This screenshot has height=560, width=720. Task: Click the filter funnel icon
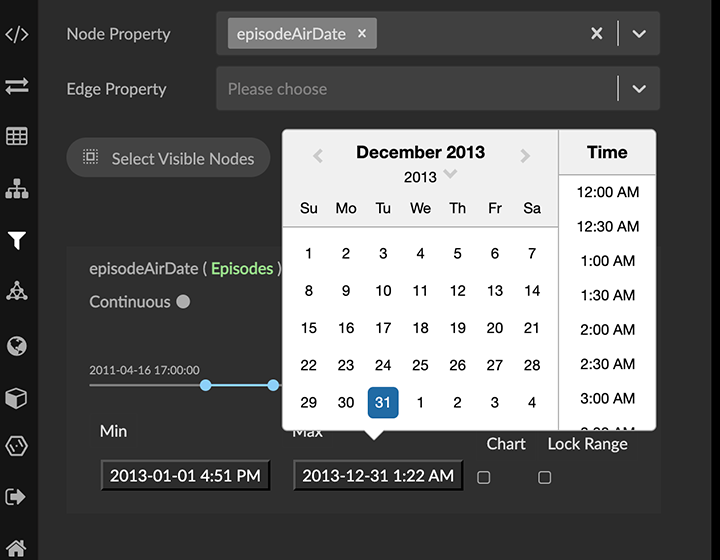click(17, 240)
